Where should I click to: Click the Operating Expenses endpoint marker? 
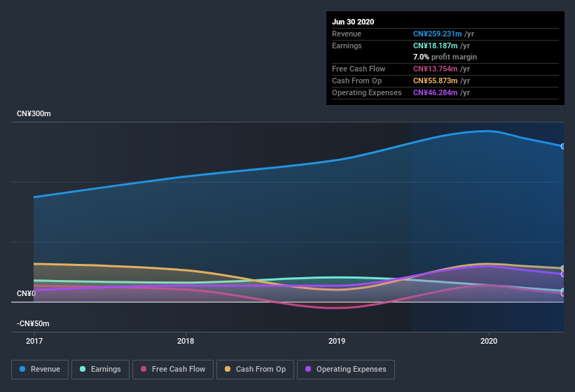coord(563,274)
